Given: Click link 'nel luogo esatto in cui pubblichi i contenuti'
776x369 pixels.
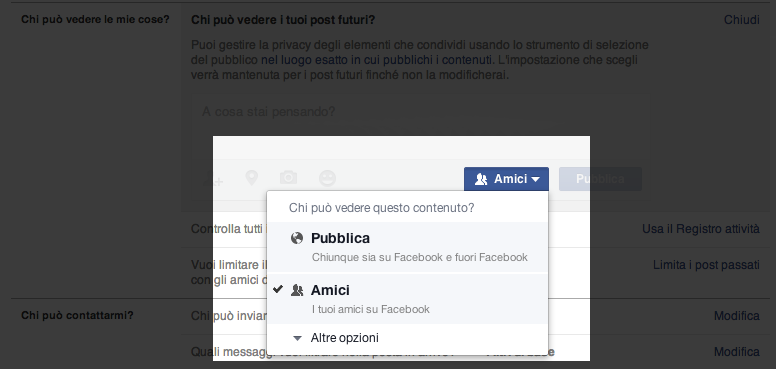Looking at the screenshot, I should coord(377,60).
